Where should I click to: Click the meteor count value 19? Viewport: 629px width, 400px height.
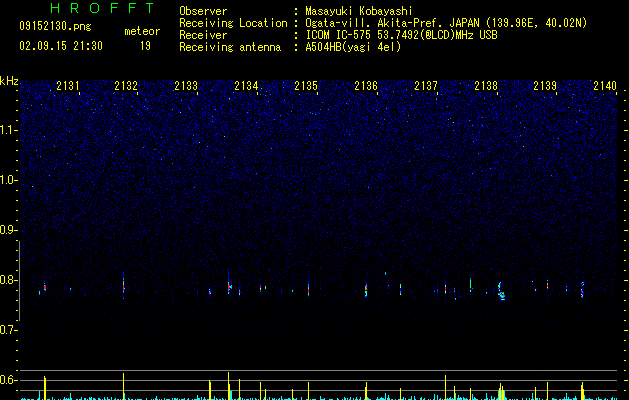[x=145, y=46]
